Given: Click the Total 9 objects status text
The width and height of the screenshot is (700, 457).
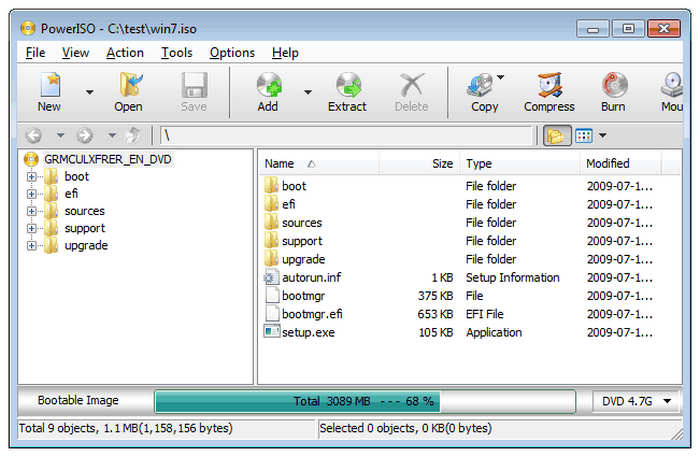Looking at the screenshot, I should (x=125, y=428).
